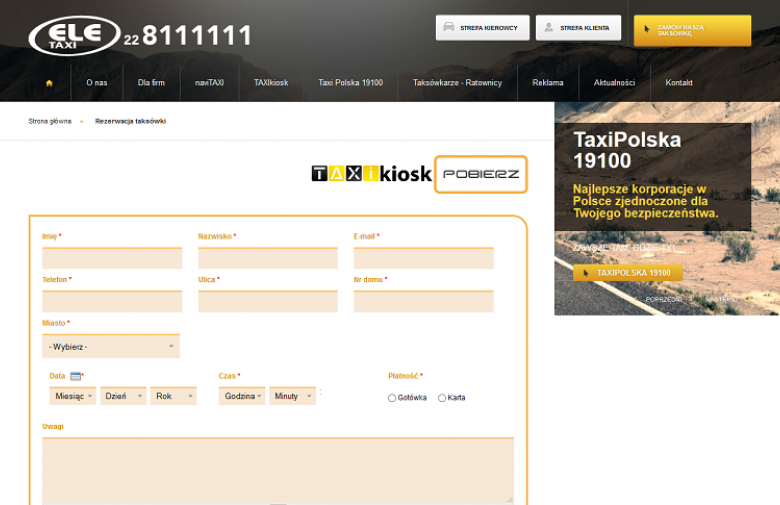Open the naviTAXI menu item
This screenshot has height=505, width=780.
pos(209,83)
